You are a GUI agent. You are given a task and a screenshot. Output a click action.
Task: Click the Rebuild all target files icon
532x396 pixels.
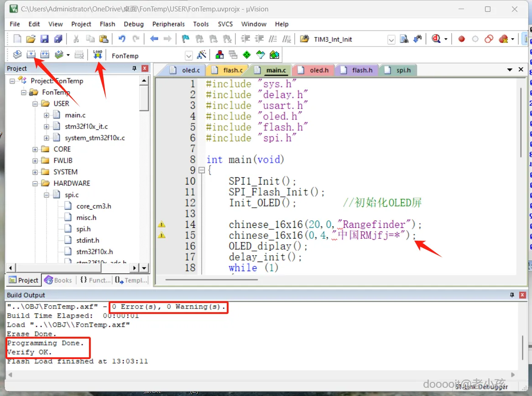click(x=45, y=55)
